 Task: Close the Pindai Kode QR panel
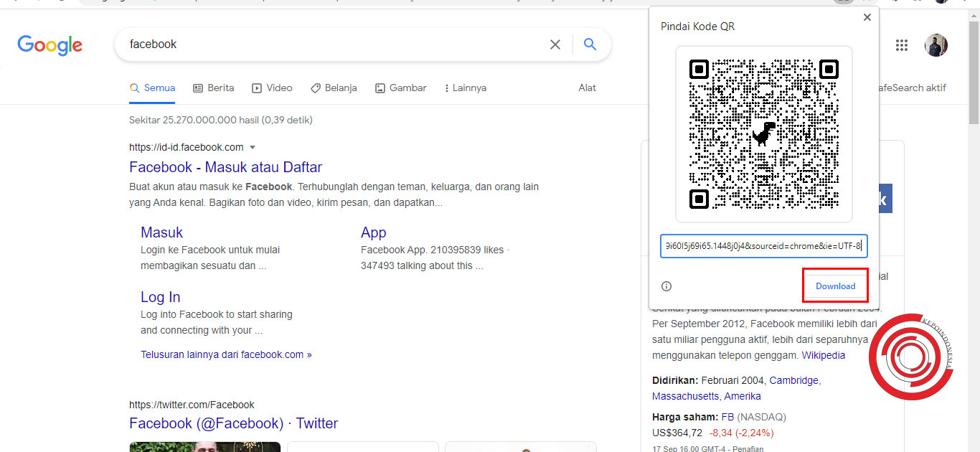(867, 17)
